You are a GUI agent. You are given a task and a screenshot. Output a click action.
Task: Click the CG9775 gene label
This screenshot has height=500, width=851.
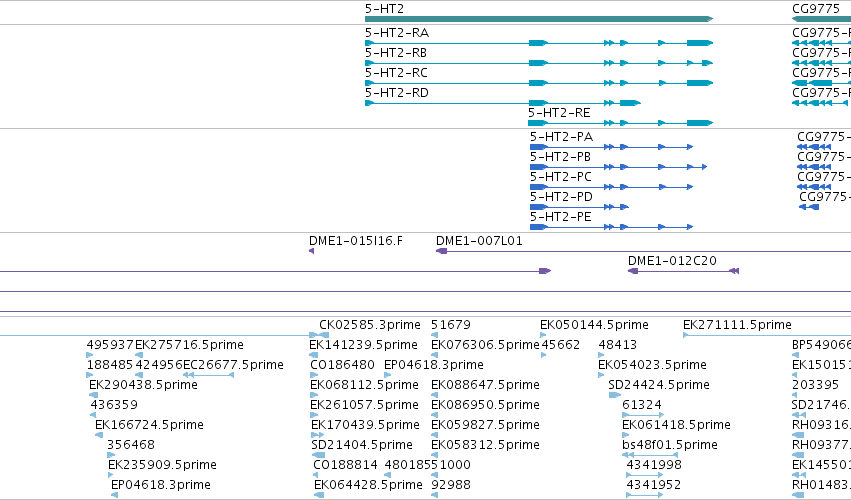816,9
